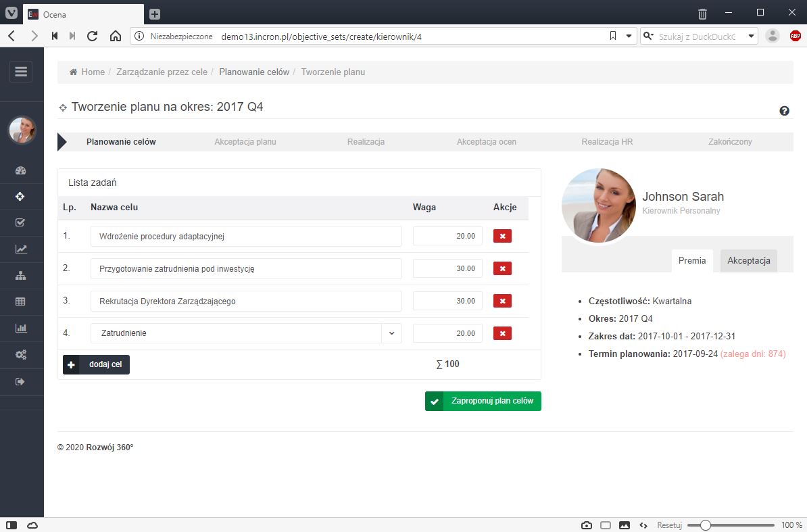
Task: Select the Premia tab
Action: pos(691,261)
